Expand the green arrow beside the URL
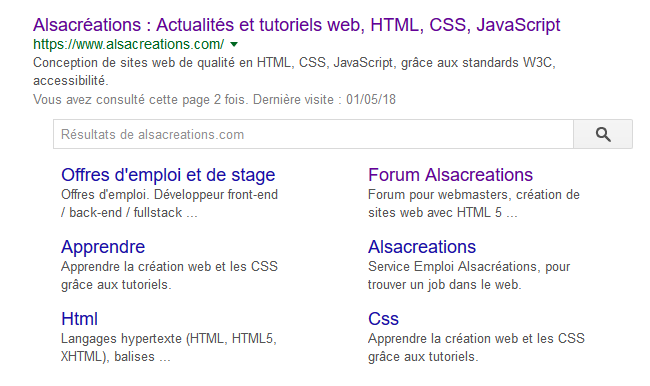 (x=234, y=44)
